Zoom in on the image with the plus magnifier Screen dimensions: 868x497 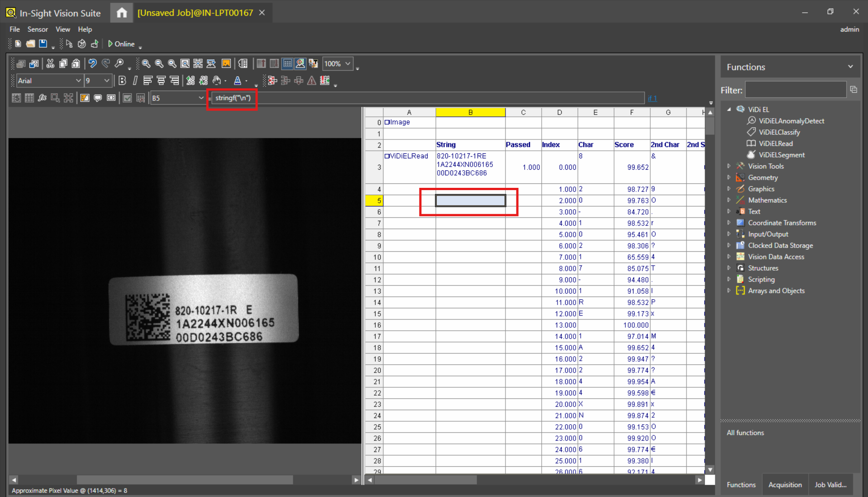[x=146, y=64]
